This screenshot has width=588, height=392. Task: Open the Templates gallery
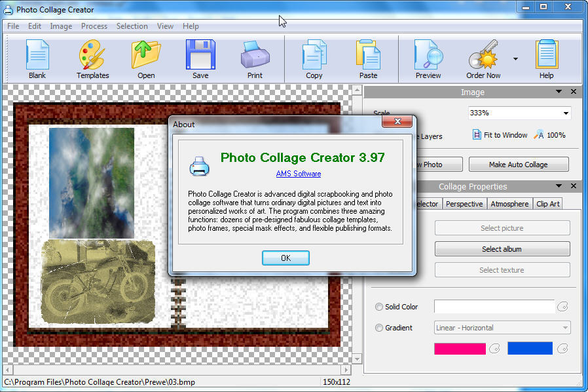coord(92,58)
